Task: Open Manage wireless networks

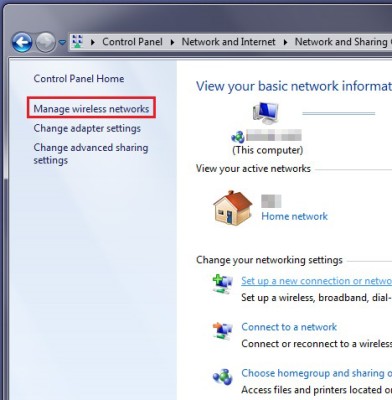Action: (91, 109)
